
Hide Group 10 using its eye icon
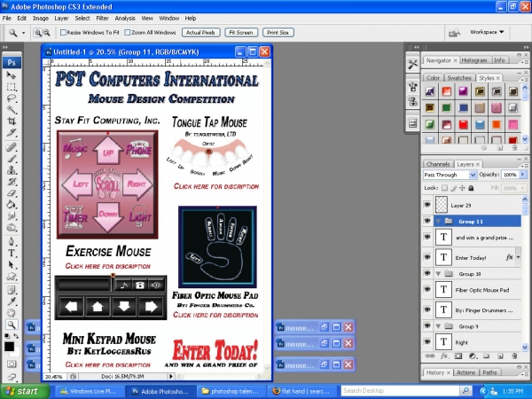pos(427,273)
